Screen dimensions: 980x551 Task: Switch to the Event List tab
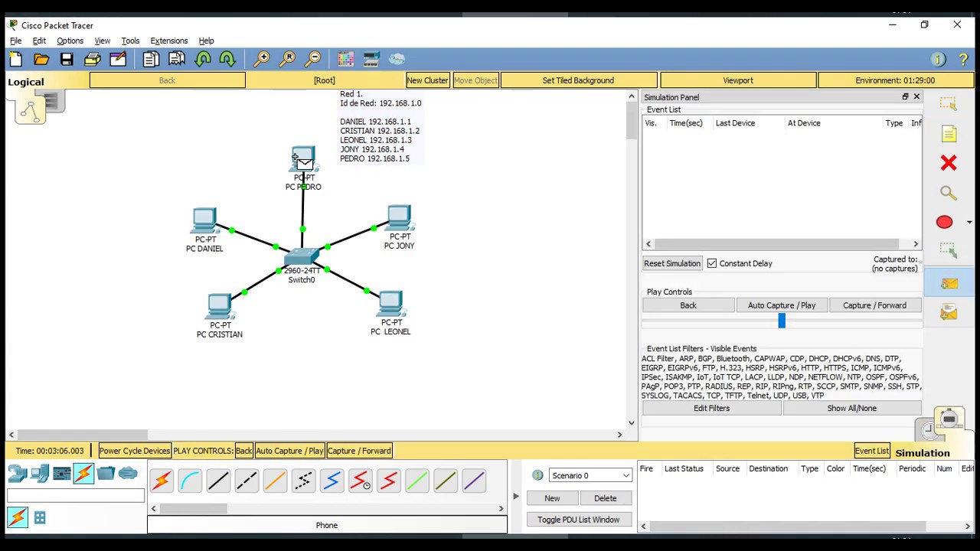click(x=871, y=451)
